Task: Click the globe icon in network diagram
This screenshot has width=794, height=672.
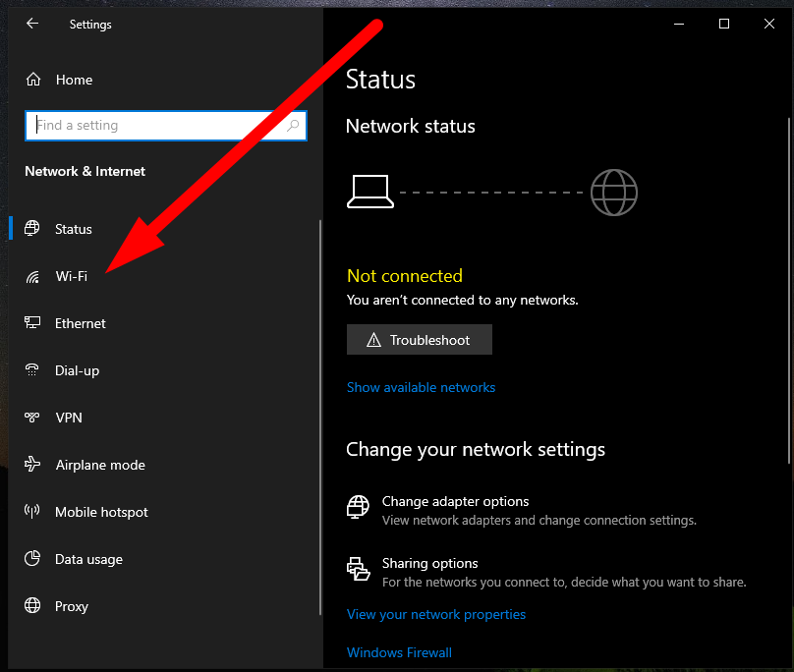Action: click(x=614, y=193)
